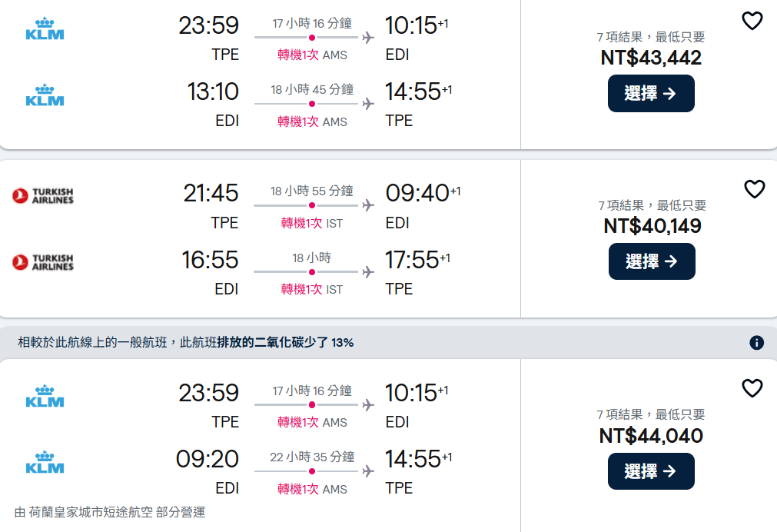The image size is (777, 532).
Task: Click KLM logo beside 13:10 return flight
Action: 45,95
